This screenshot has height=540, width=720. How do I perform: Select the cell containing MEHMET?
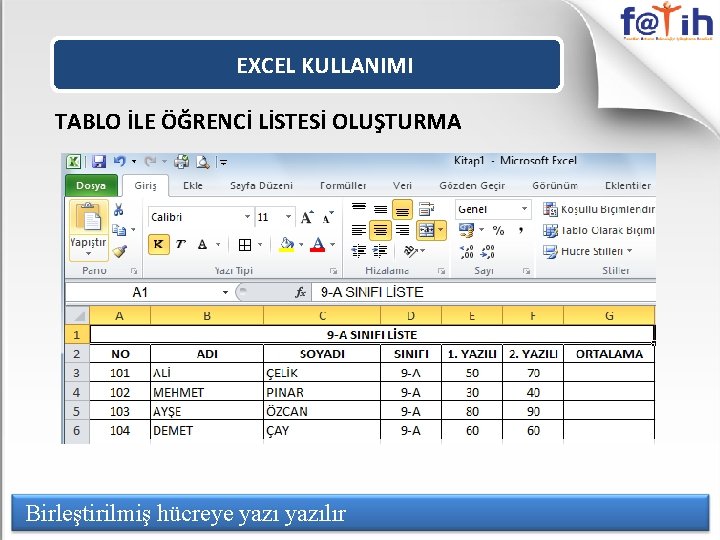click(207, 392)
